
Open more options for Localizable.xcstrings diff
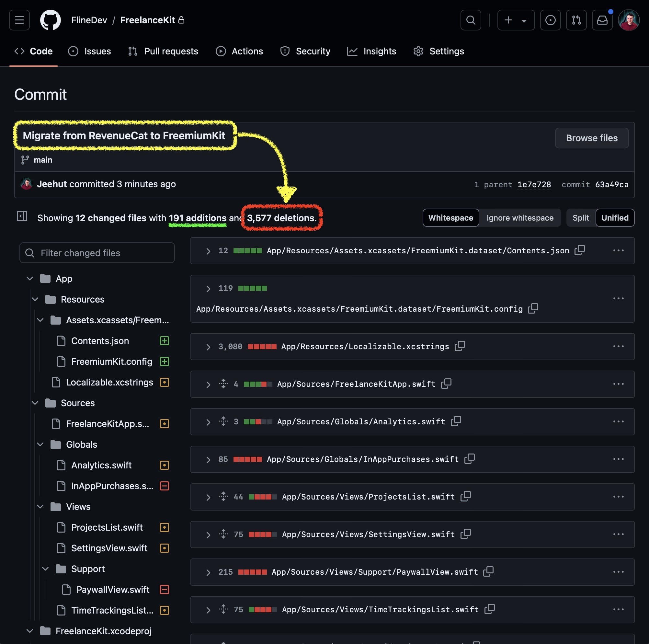pyautogui.click(x=618, y=346)
